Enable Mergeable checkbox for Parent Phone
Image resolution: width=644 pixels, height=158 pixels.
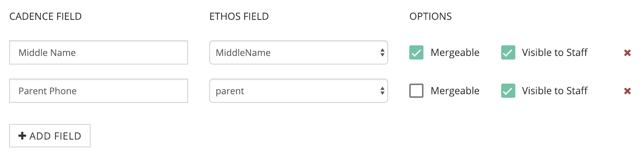point(416,91)
